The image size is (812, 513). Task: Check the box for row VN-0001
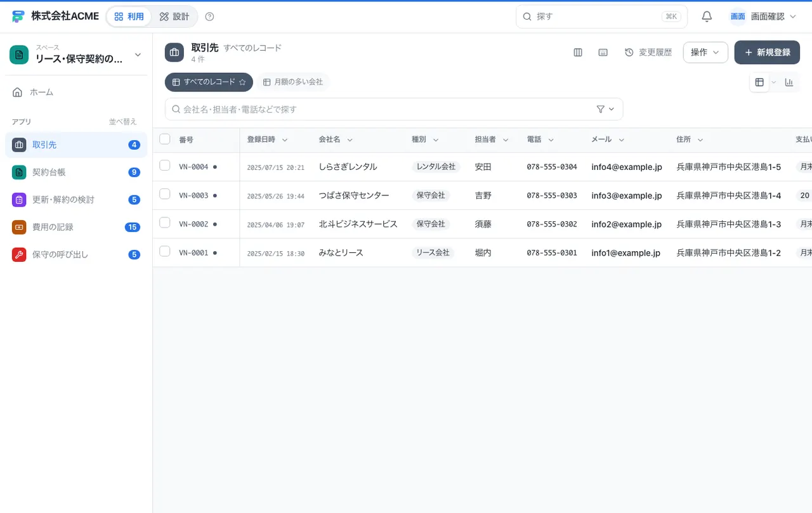(165, 251)
